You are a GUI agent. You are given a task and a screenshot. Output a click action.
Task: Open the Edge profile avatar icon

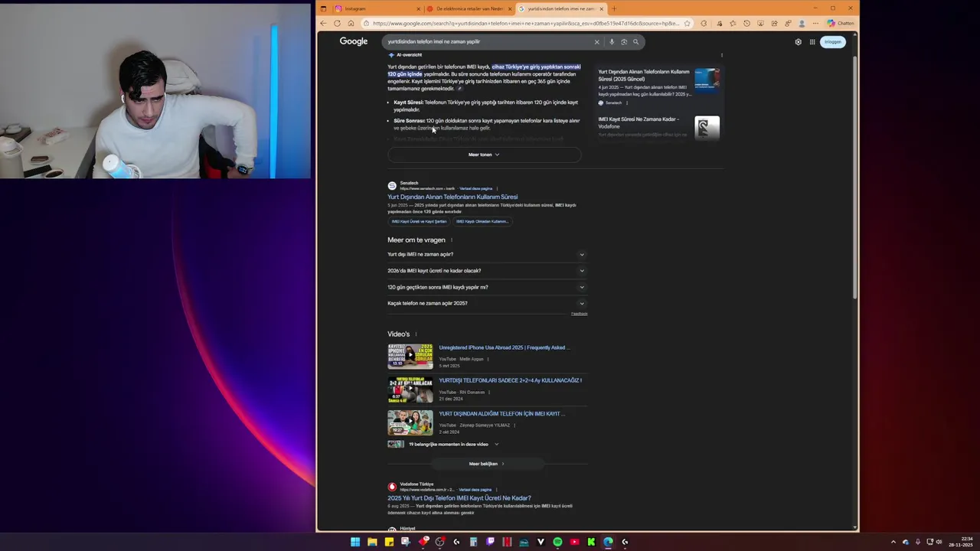[802, 23]
